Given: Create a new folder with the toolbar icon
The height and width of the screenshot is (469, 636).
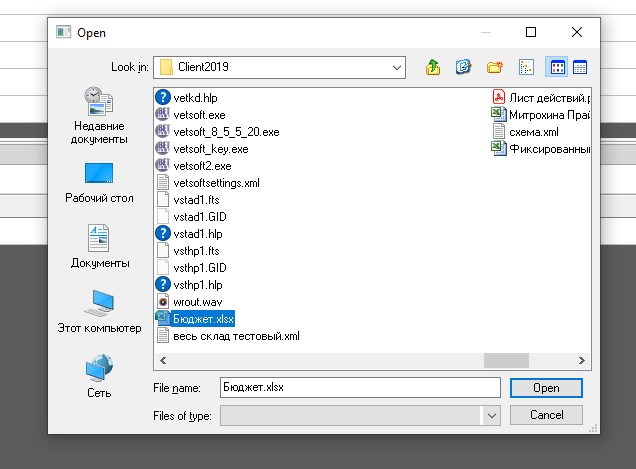Looking at the screenshot, I should [494, 67].
